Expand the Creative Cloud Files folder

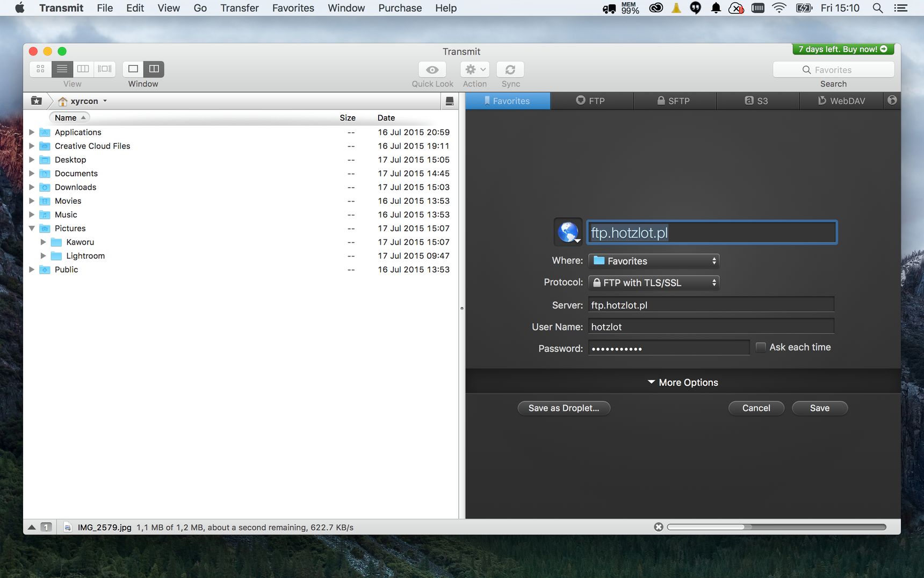tap(32, 146)
